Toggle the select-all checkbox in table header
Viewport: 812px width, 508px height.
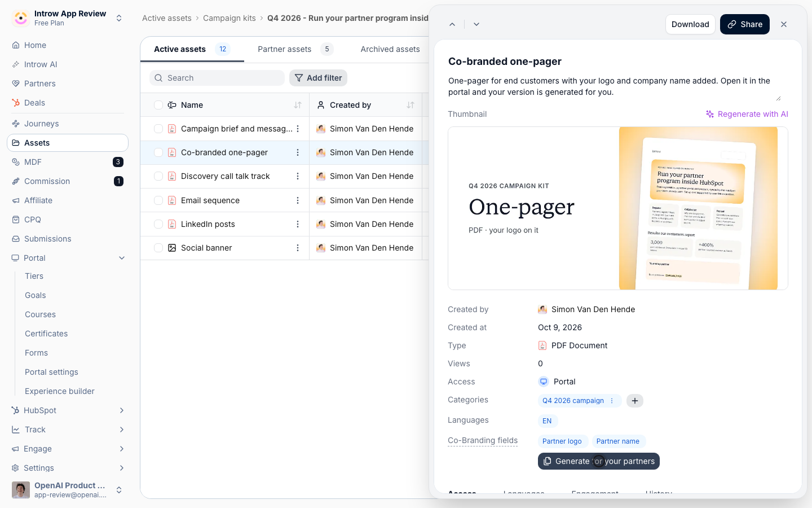coord(158,105)
